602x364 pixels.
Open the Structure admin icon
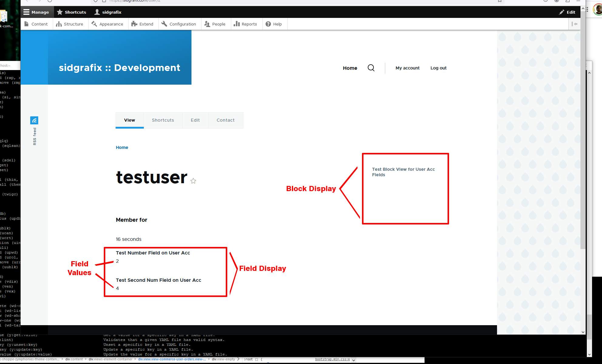pyautogui.click(x=59, y=24)
